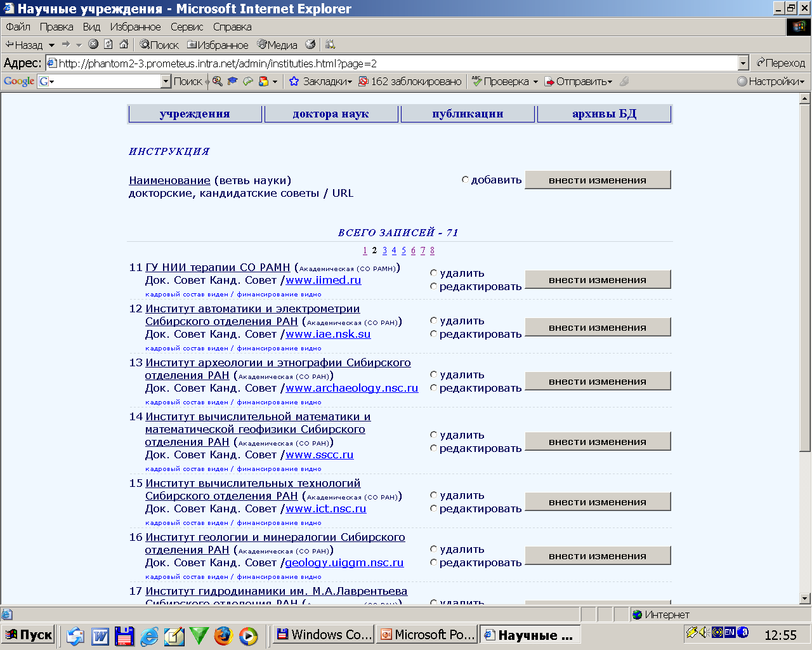Open www.sscc.ru link
812x650 pixels.
coord(319,454)
